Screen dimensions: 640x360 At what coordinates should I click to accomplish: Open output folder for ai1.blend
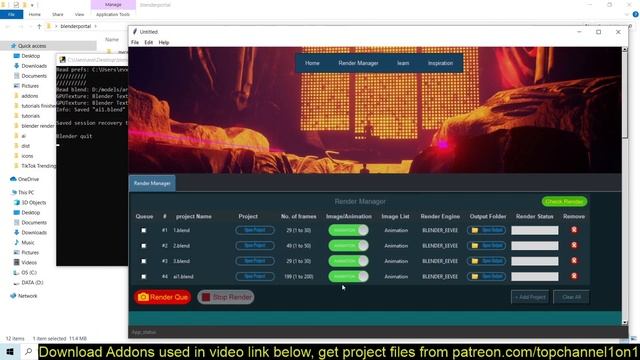click(x=487, y=276)
